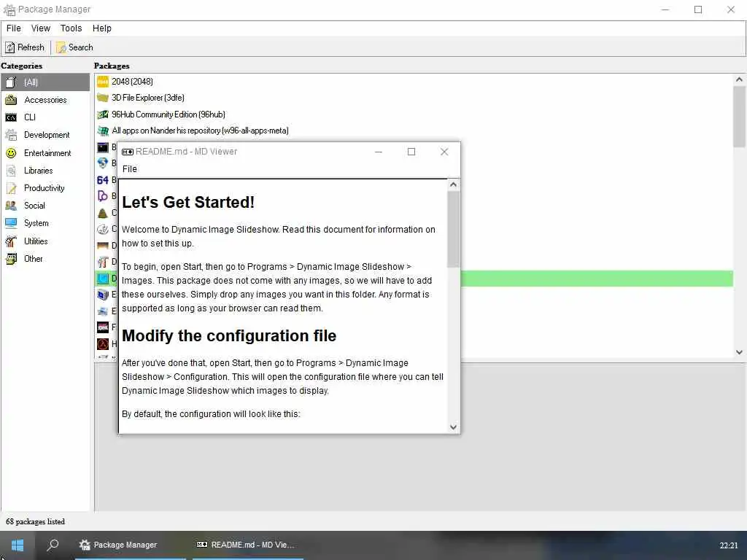Click the Packages list scroll up arrow

click(739, 79)
